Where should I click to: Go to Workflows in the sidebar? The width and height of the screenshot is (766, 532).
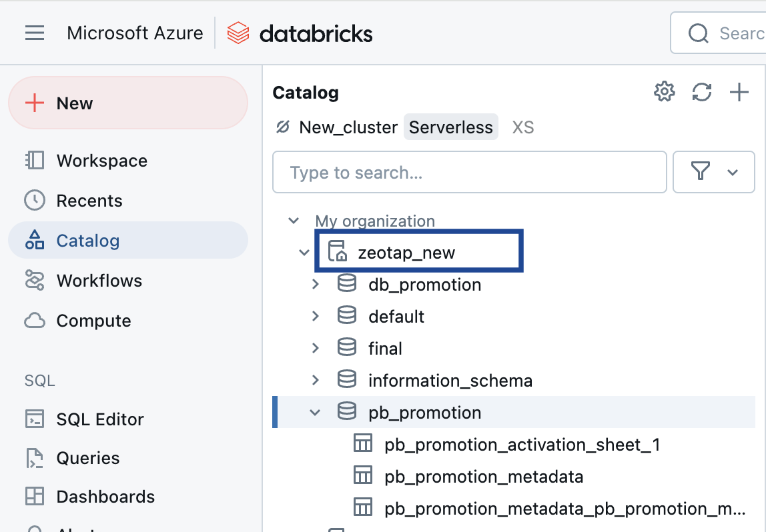tap(99, 281)
